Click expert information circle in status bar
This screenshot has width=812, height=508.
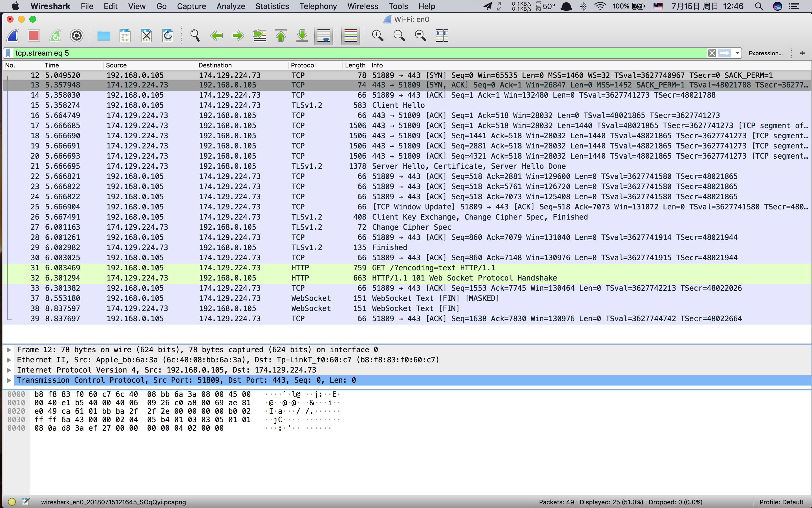pyautogui.click(x=12, y=502)
